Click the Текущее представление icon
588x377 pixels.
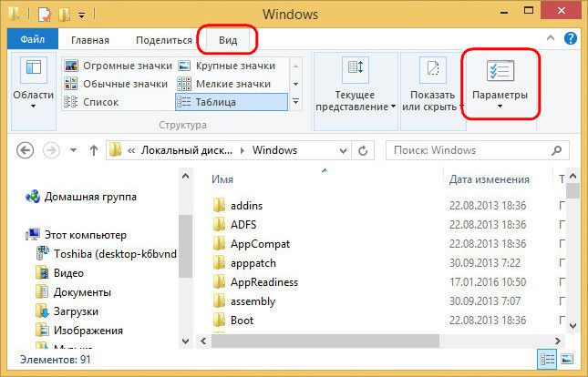(355, 71)
